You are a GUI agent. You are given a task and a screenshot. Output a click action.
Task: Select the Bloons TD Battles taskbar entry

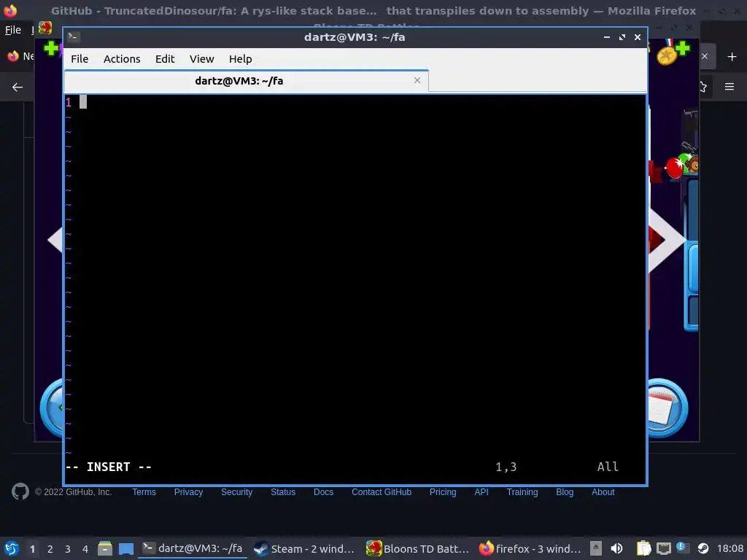(417, 548)
